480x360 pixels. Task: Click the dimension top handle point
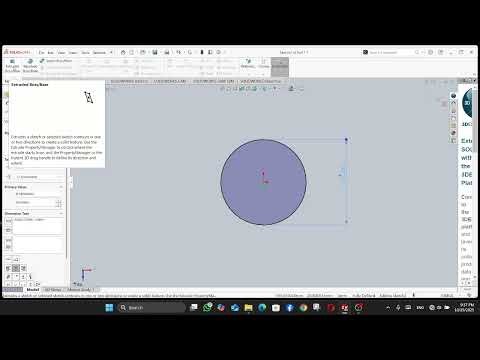(x=346, y=139)
